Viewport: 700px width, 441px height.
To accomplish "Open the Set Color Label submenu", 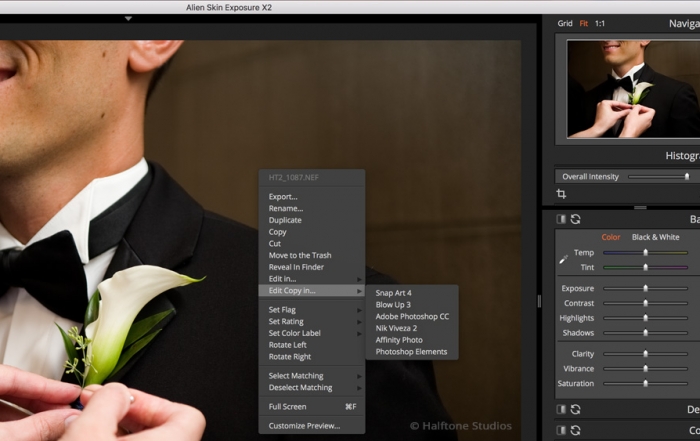I will (312, 333).
